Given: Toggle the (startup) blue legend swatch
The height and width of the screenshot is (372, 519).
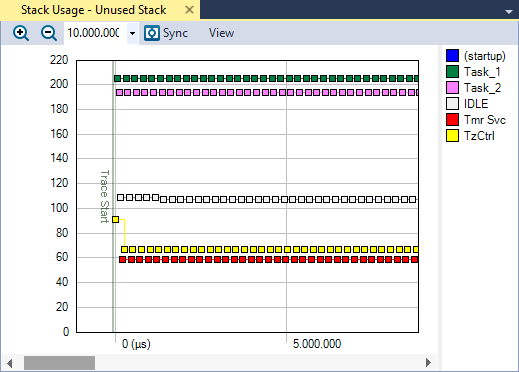Looking at the screenshot, I should pyautogui.click(x=452, y=56).
